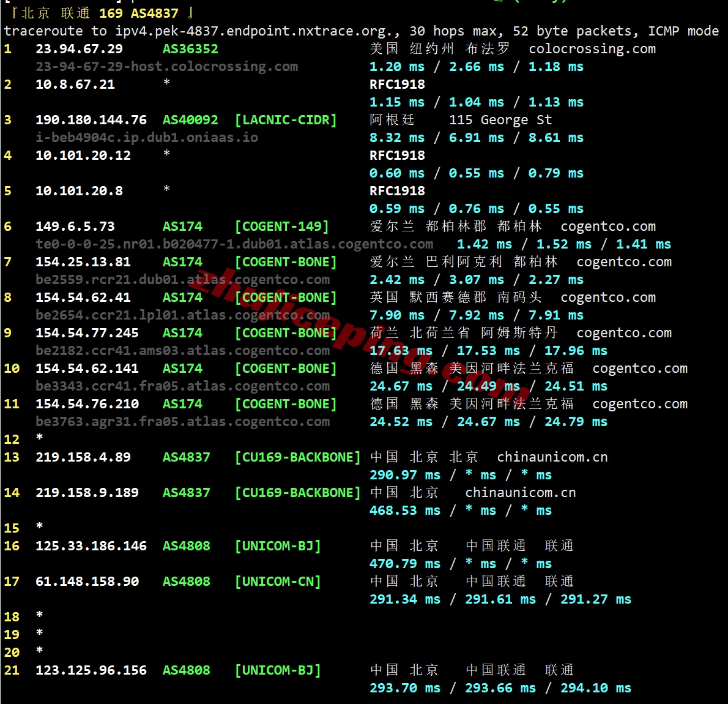
Task: Click the AS36352 label on hop 1
Action: tap(190, 49)
